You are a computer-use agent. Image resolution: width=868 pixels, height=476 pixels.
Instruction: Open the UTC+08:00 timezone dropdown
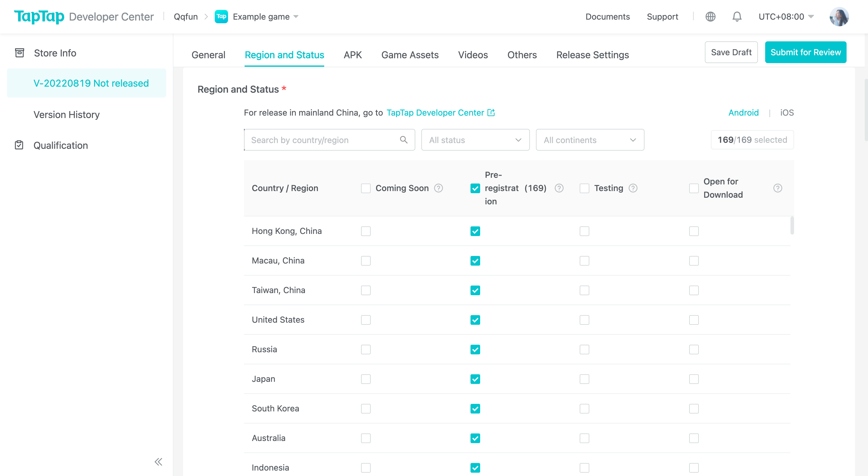click(x=786, y=17)
